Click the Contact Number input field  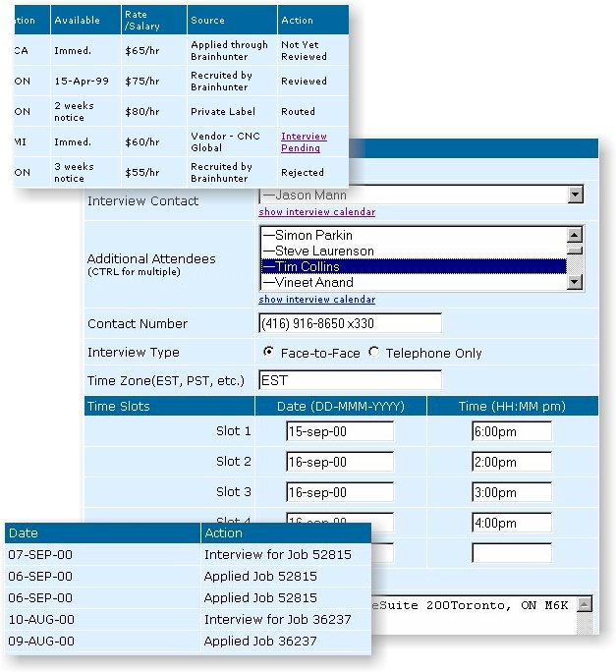(x=350, y=323)
